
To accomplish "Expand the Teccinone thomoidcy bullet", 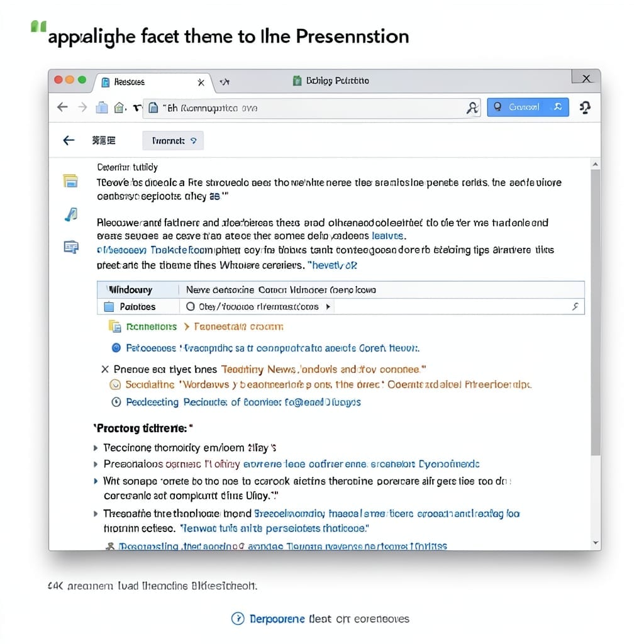I will coord(96,448).
